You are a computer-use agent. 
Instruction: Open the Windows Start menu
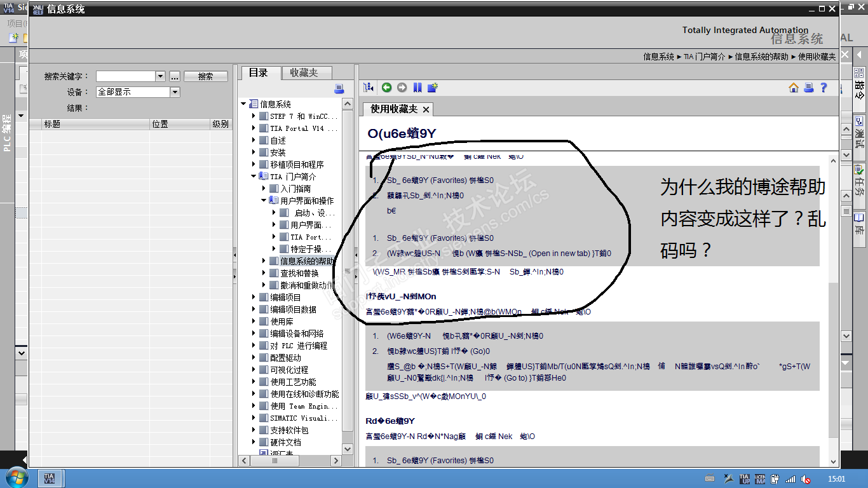[x=17, y=478]
